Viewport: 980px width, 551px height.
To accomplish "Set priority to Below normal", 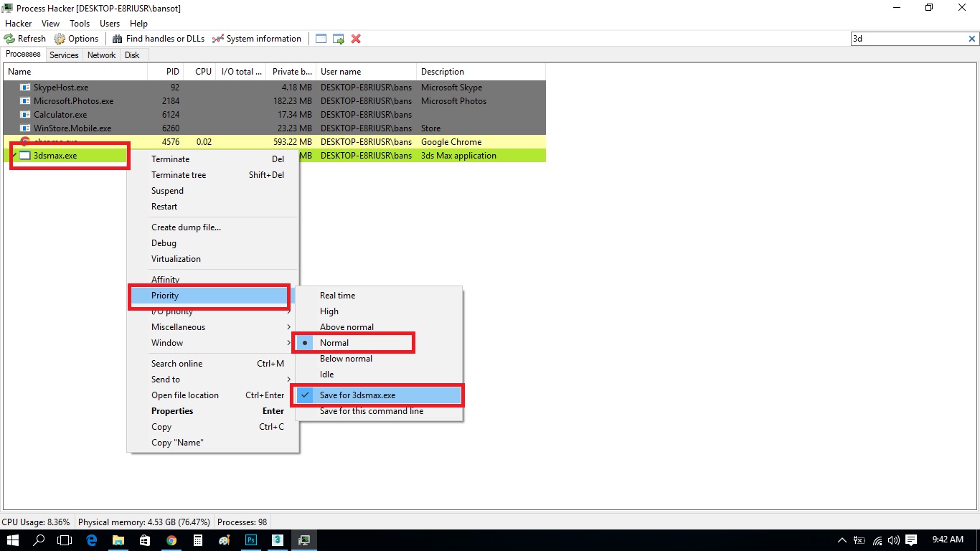I will (380, 359).
